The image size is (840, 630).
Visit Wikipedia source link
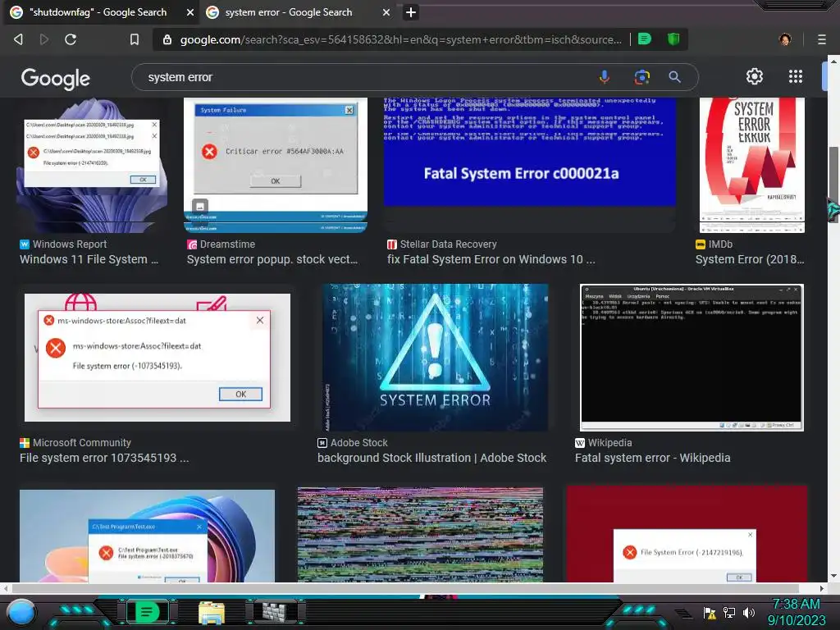click(609, 442)
